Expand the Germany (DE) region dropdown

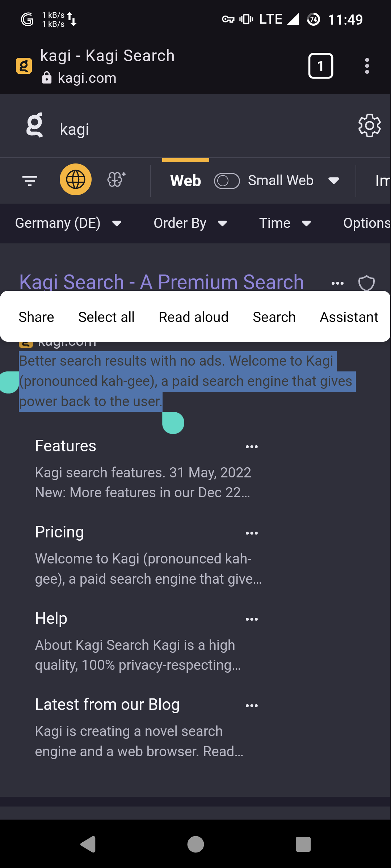point(68,223)
